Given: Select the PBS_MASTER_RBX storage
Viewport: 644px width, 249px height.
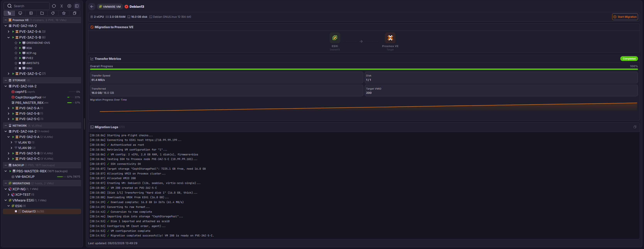Looking at the screenshot, I should (x=42, y=103).
